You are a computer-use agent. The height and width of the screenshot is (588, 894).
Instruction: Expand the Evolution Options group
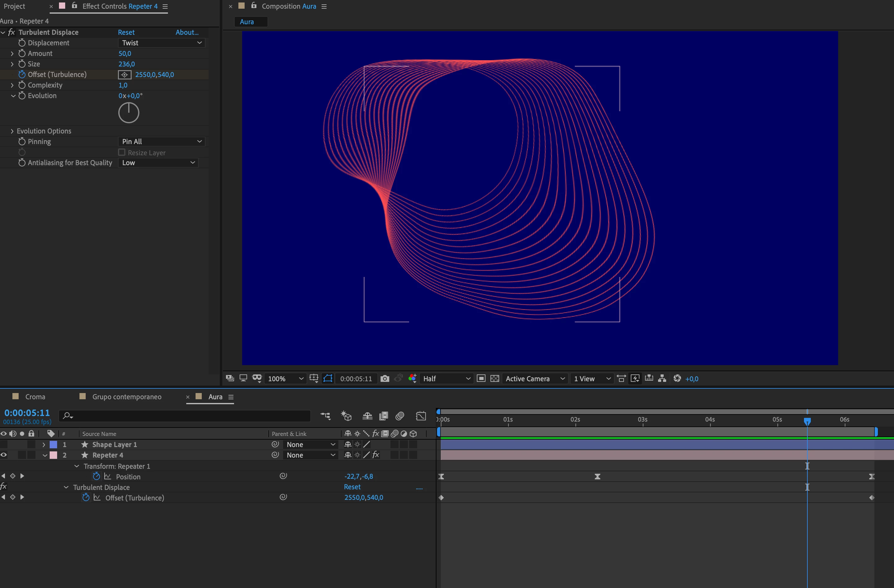pyautogui.click(x=12, y=131)
